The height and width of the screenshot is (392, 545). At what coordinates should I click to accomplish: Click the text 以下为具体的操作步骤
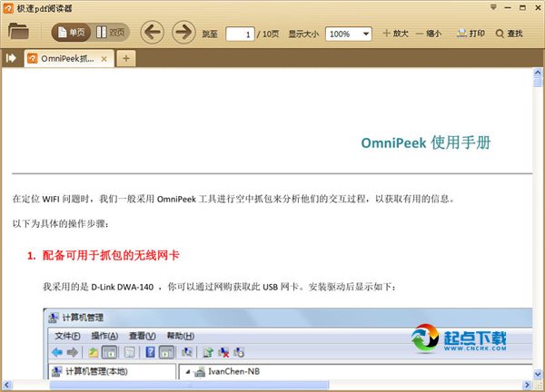click(x=59, y=224)
